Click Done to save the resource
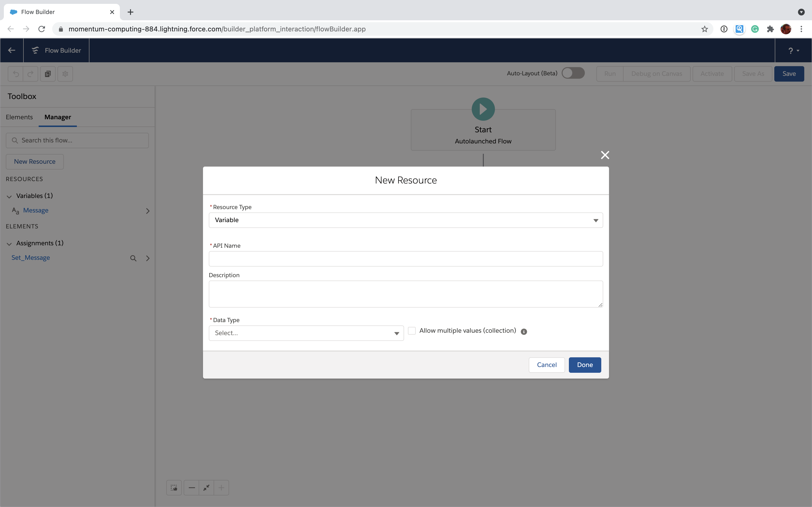This screenshot has height=507, width=812. pos(585,365)
